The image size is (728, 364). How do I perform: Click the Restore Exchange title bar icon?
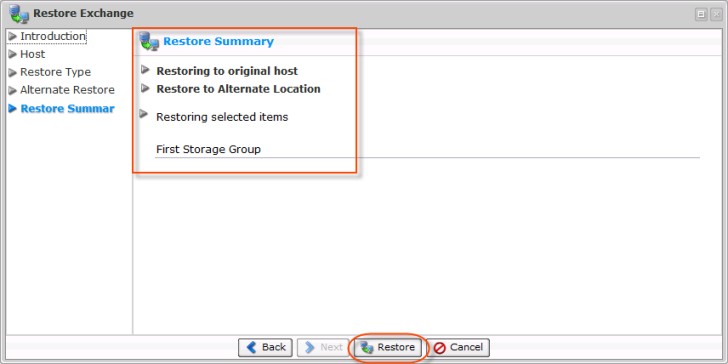coord(20,14)
